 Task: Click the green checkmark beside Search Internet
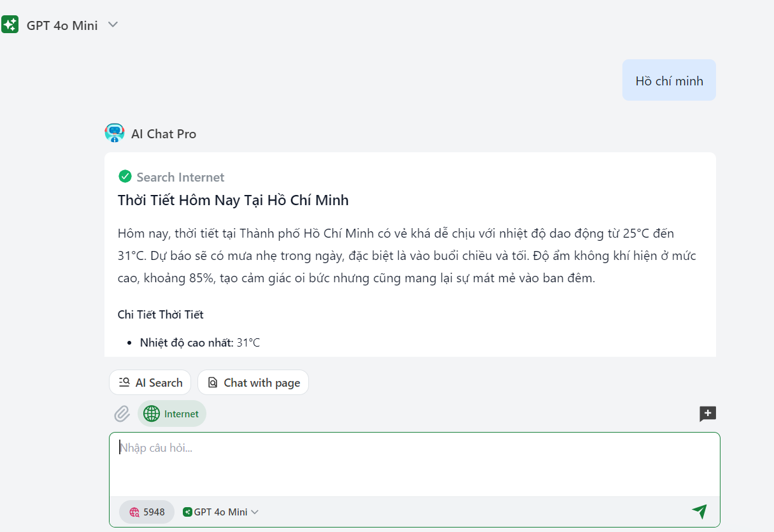(125, 176)
